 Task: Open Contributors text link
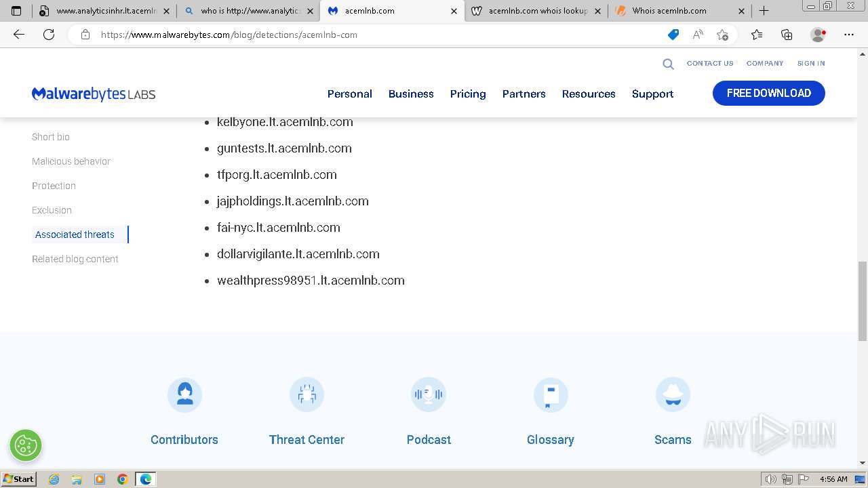pos(184,439)
